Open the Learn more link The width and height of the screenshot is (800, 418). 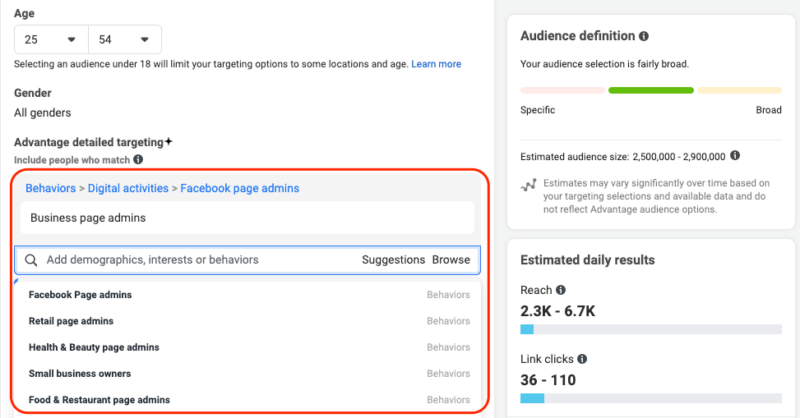(x=436, y=64)
